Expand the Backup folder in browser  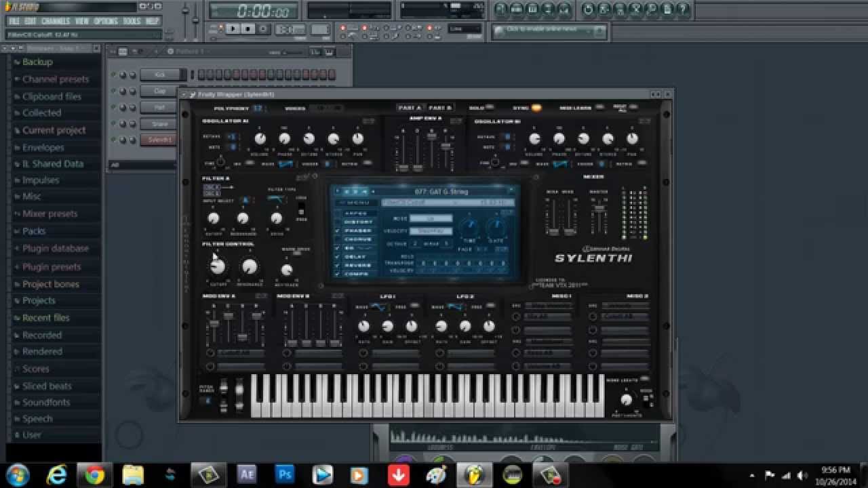point(37,62)
